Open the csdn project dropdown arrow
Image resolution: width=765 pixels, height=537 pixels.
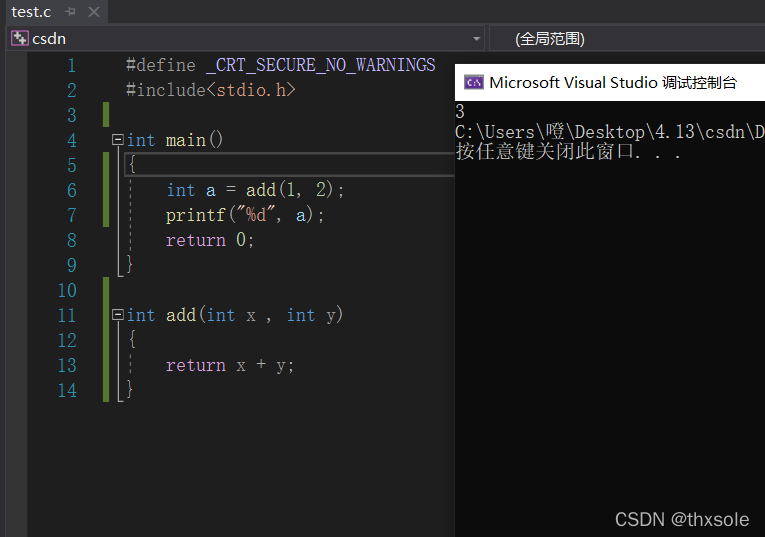[476, 39]
